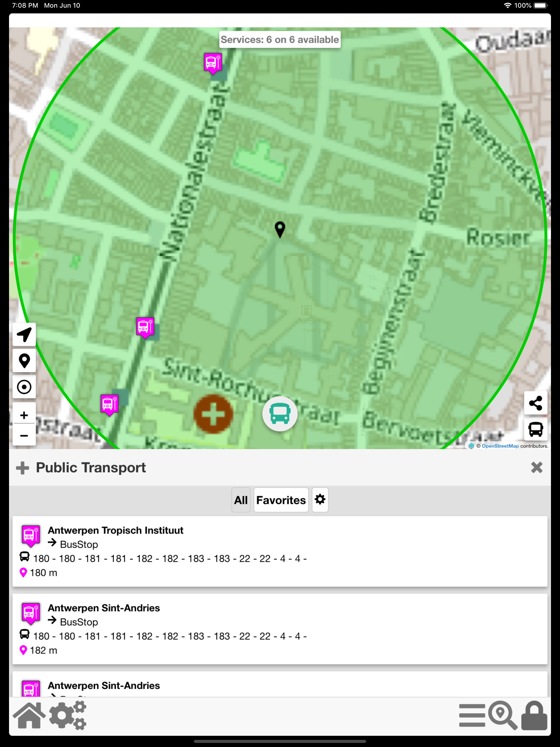560x747 pixels.
Task: Tap the Services 6 on 6 available label
Action: [280, 40]
